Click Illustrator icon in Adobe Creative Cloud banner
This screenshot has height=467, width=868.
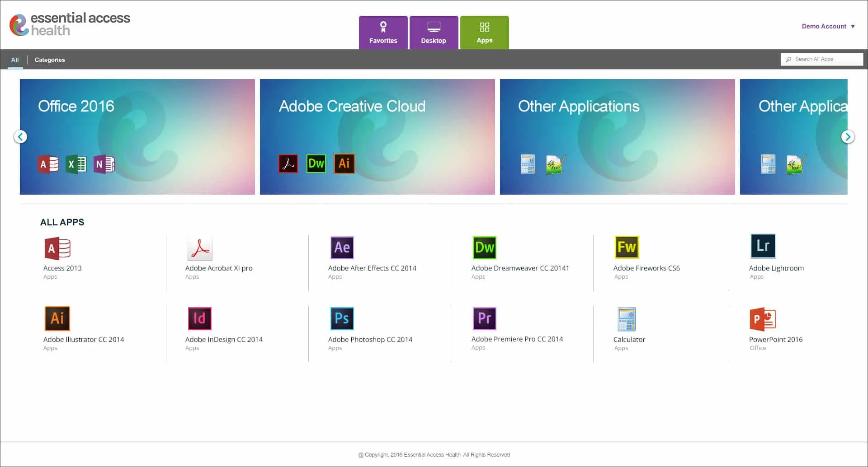(344, 163)
